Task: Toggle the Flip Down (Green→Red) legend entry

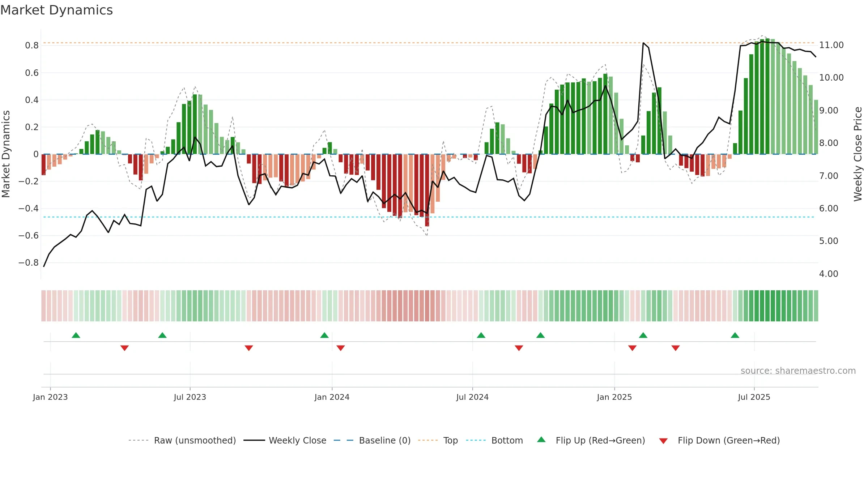Action: [x=719, y=440]
